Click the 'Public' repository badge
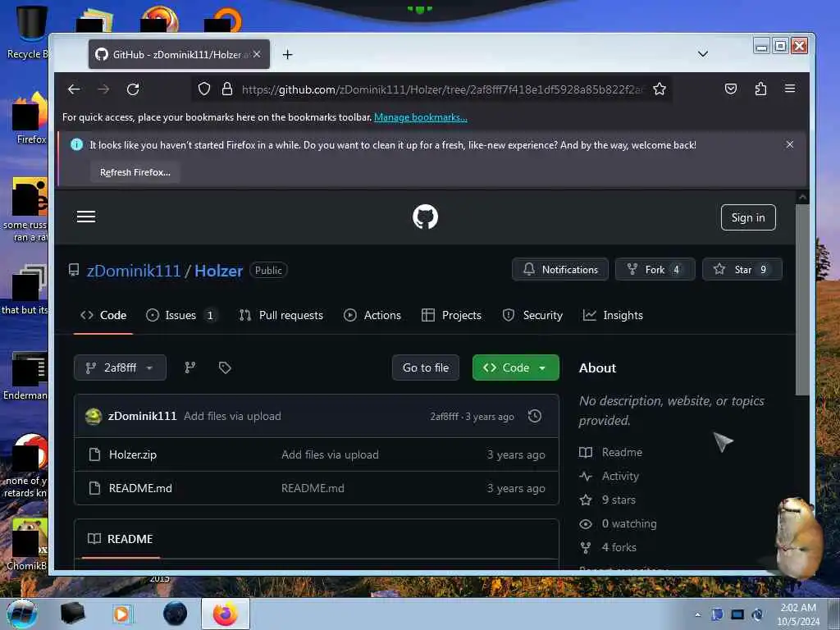The height and width of the screenshot is (630, 840). click(x=268, y=271)
